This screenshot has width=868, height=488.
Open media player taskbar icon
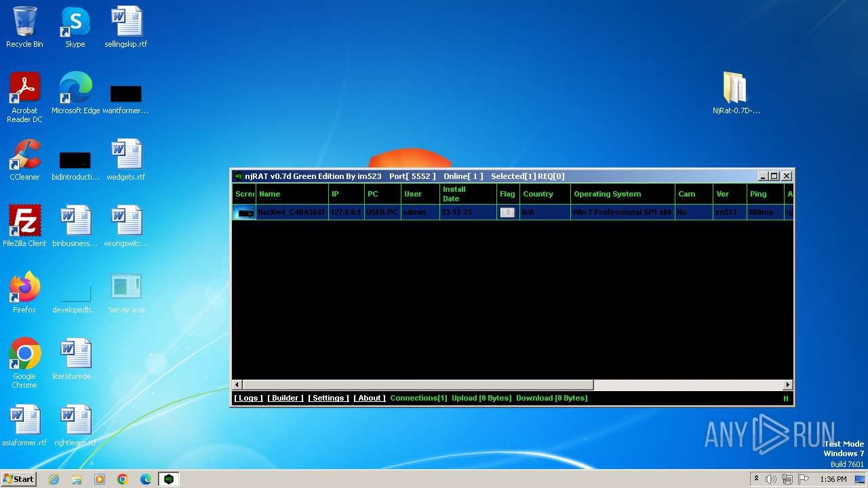(x=100, y=479)
